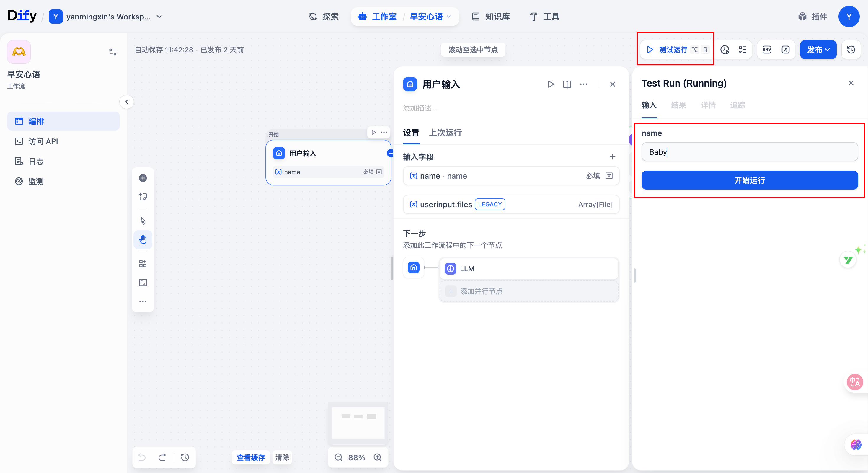This screenshot has height=473, width=868.
Task: Click 查看缓存 link
Action: 251,457
